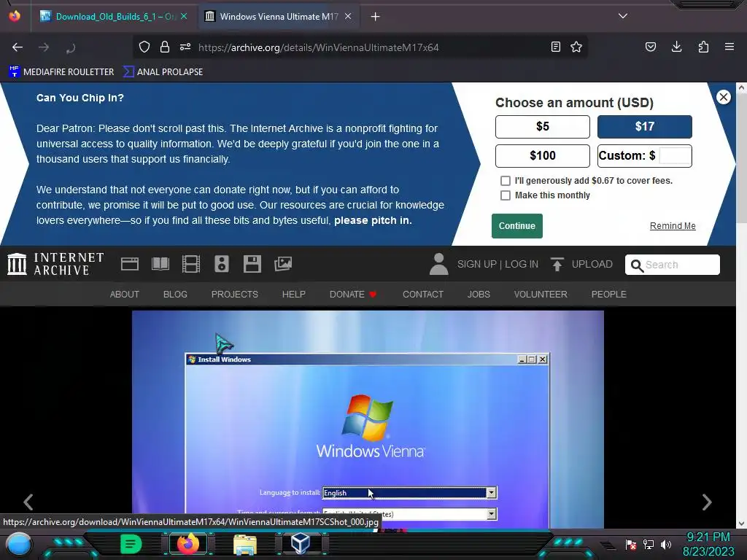Click the user avatar icon

coord(438,264)
